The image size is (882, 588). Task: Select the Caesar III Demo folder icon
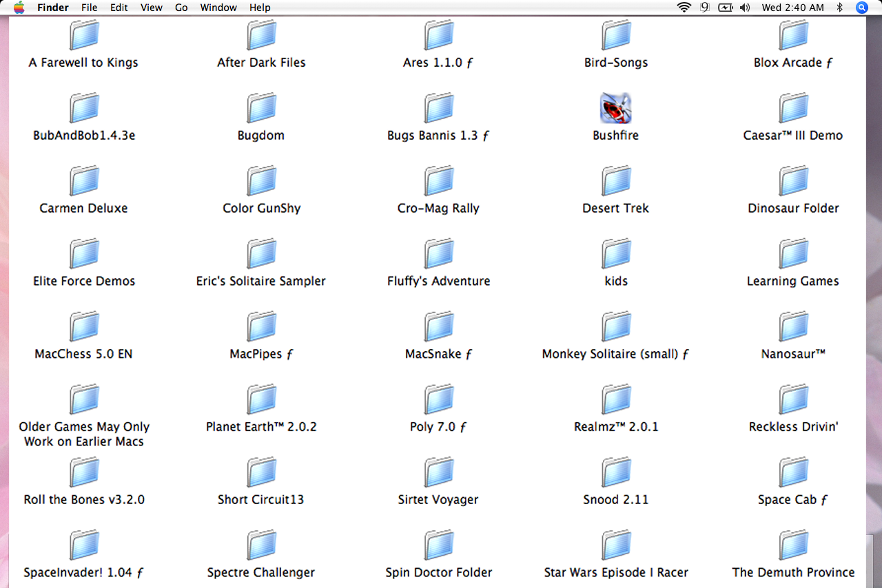(x=794, y=107)
